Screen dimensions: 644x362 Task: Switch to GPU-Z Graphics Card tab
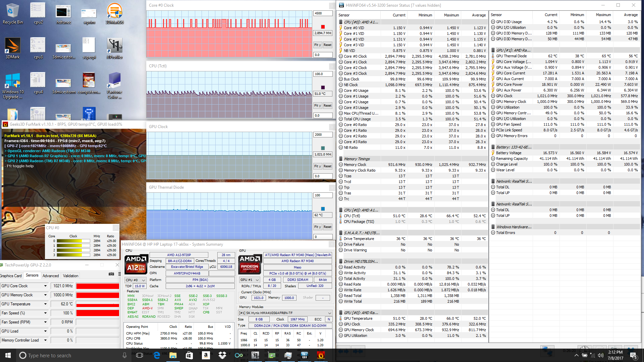11,276
